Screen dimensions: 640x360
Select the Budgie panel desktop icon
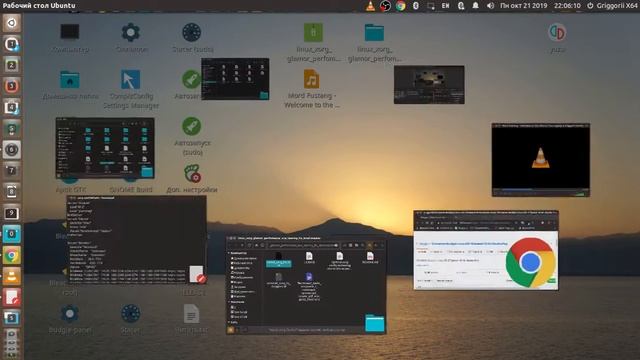point(70,320)
